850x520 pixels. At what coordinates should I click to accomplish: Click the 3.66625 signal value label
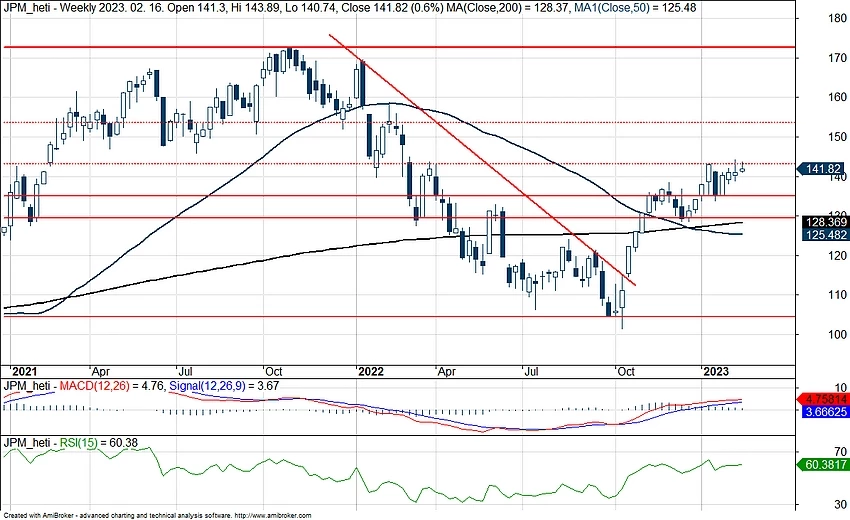(824, 412)
